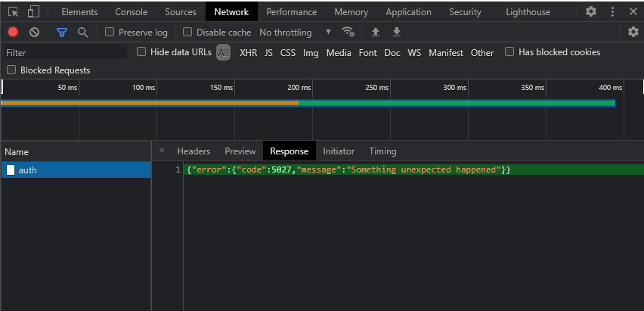
Task: Switch to the Console tab
Action: 131,12
